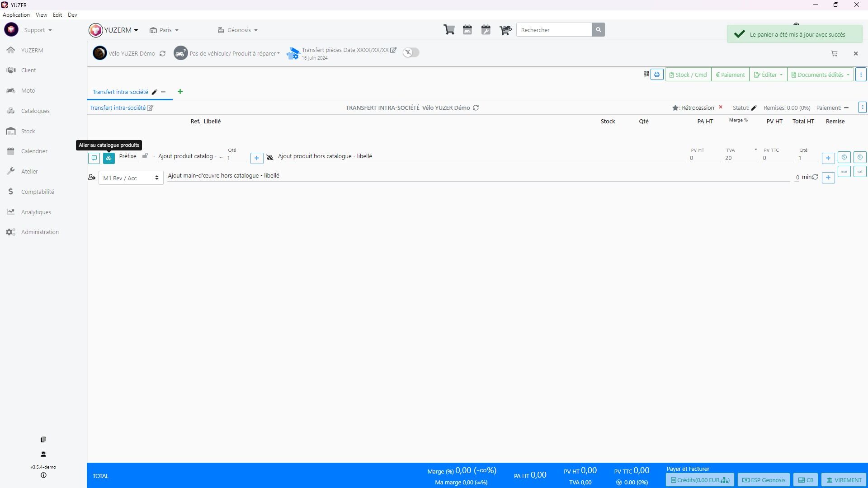Click the Stock / Cmd button
This screenshot has width=868, height=488.
pos(688,75)
